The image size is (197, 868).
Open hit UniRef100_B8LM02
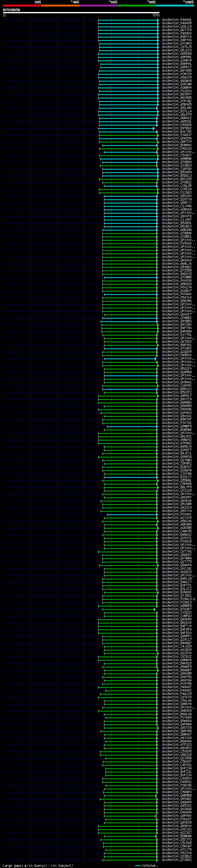click(x=177, y=436)
